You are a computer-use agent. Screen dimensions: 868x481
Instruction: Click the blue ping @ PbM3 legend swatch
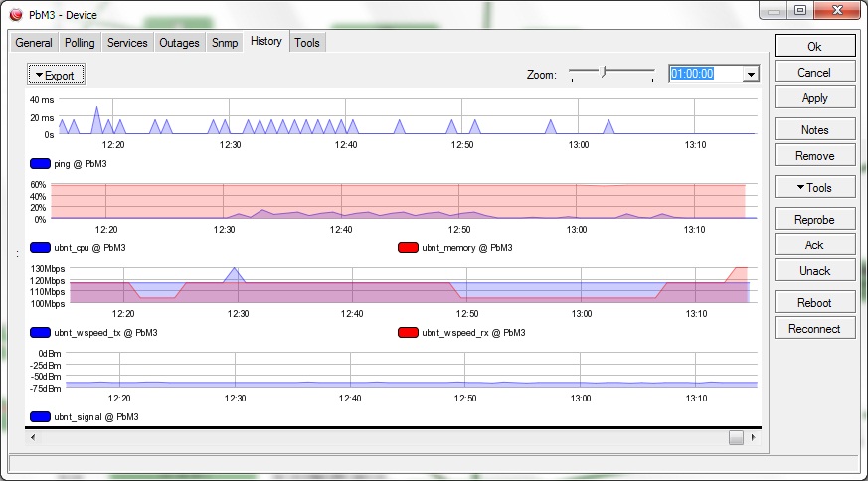41,164
